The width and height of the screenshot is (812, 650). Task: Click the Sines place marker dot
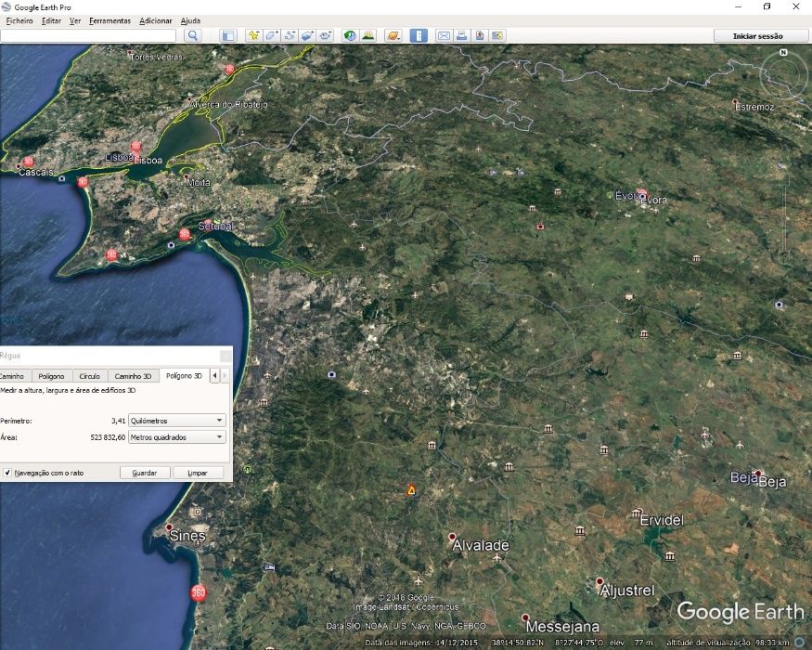169,526
